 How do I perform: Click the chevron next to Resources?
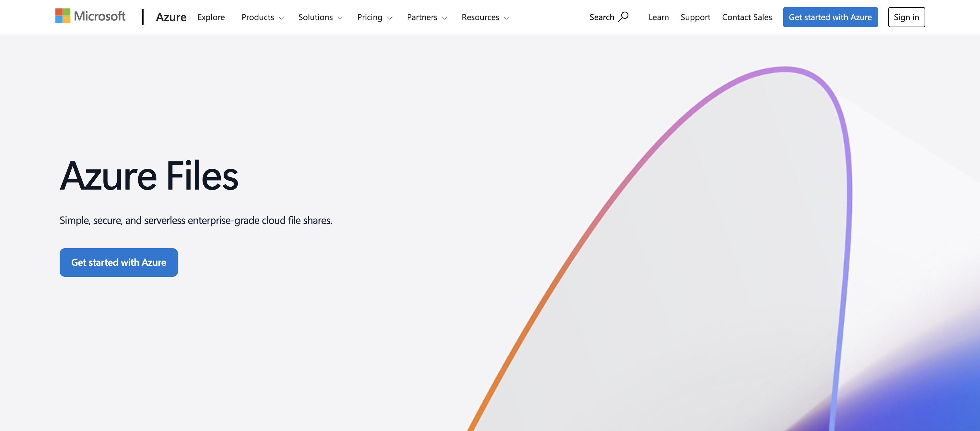tap(506, 18)
